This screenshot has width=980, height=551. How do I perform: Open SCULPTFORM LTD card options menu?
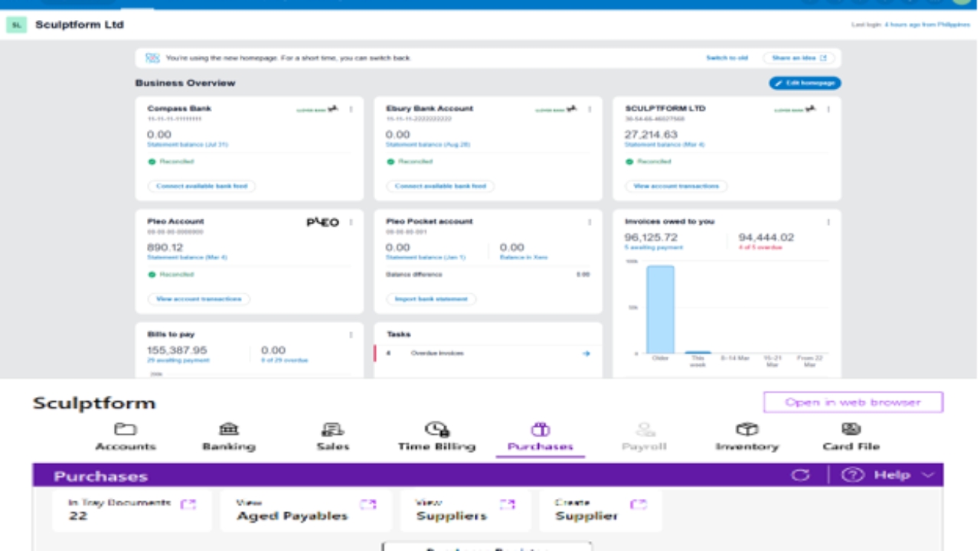pos(828,109)
